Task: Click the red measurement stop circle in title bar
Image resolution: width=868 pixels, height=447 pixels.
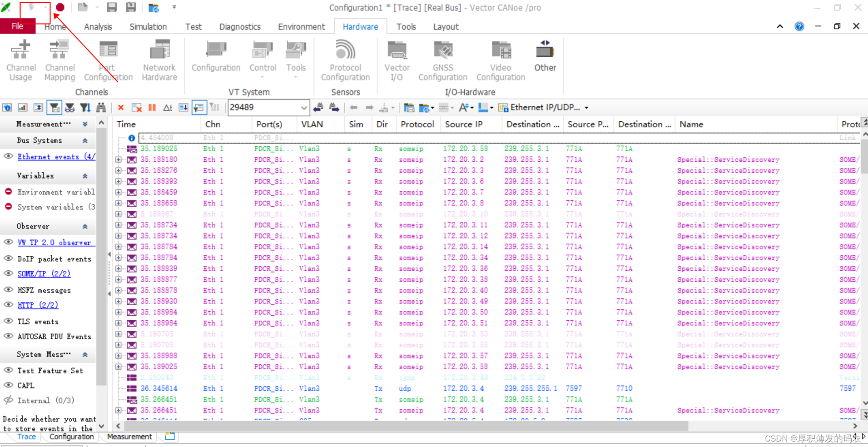Action: pyautogui.click(x=60, y=7)
